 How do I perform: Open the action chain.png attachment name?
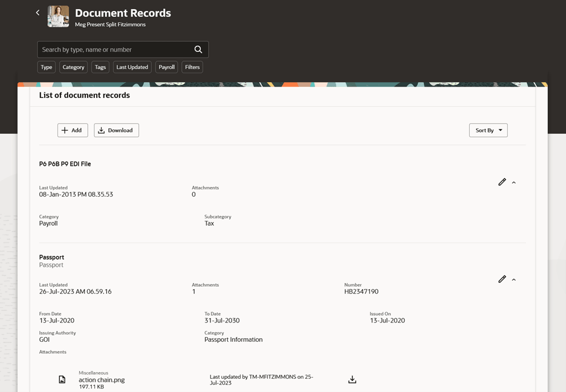(102, 380)
